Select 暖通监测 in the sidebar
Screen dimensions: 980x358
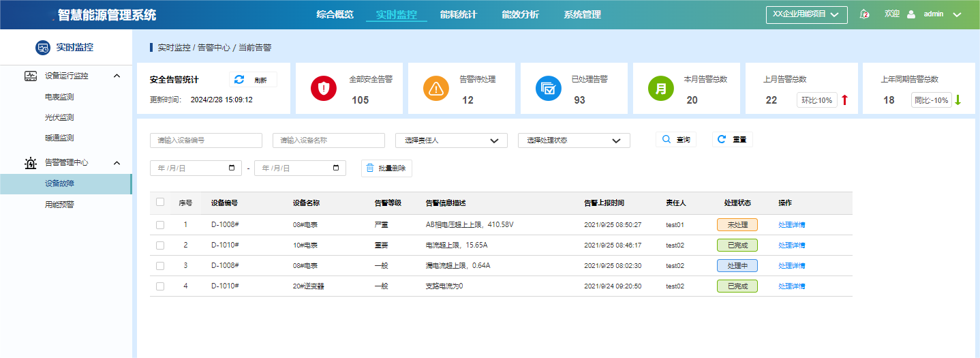[x=59, y=138]
